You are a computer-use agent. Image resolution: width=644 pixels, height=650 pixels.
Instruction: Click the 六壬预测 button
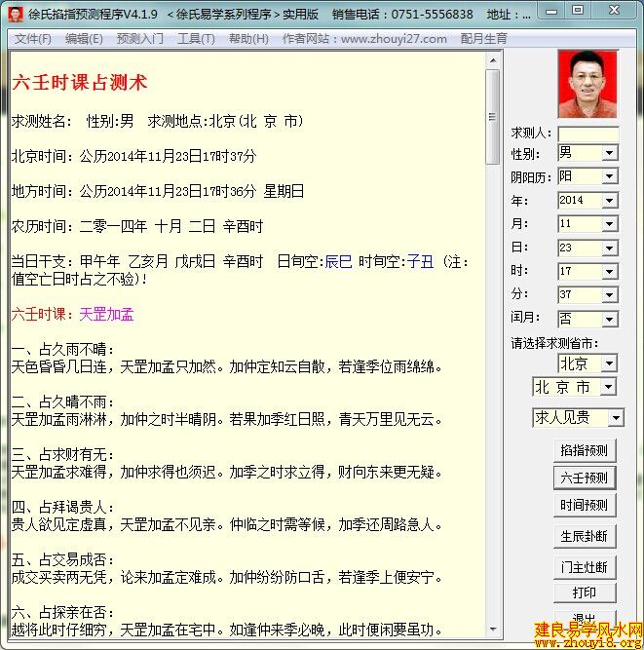click(x=585, y=478)
